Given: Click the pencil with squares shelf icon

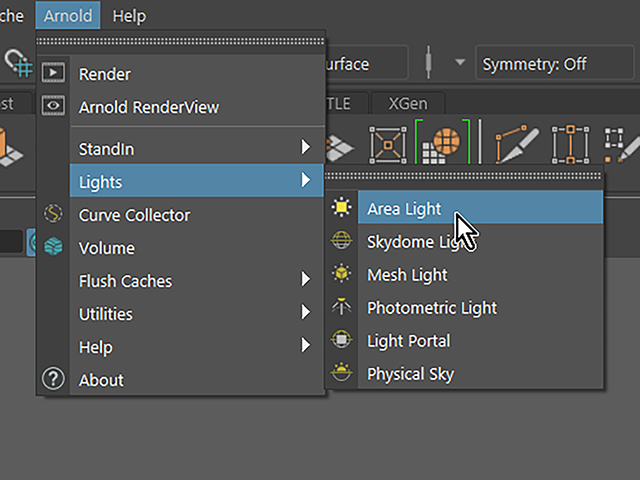Looking at the screenshot, I should pyautogui.click(x=622, y=145).
